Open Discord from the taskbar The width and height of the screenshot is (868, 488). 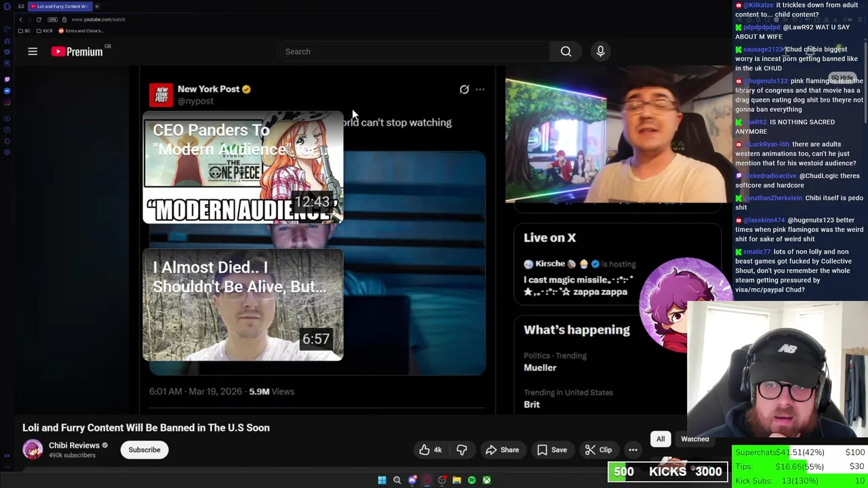(412, 480)
